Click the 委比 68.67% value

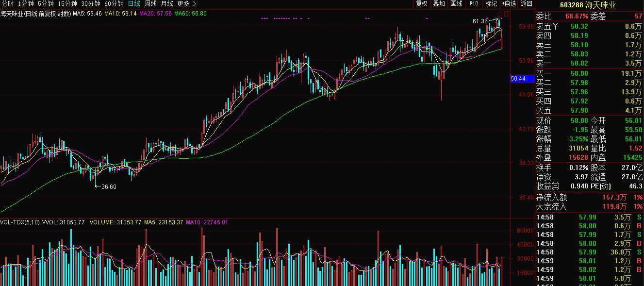(577, 17)
